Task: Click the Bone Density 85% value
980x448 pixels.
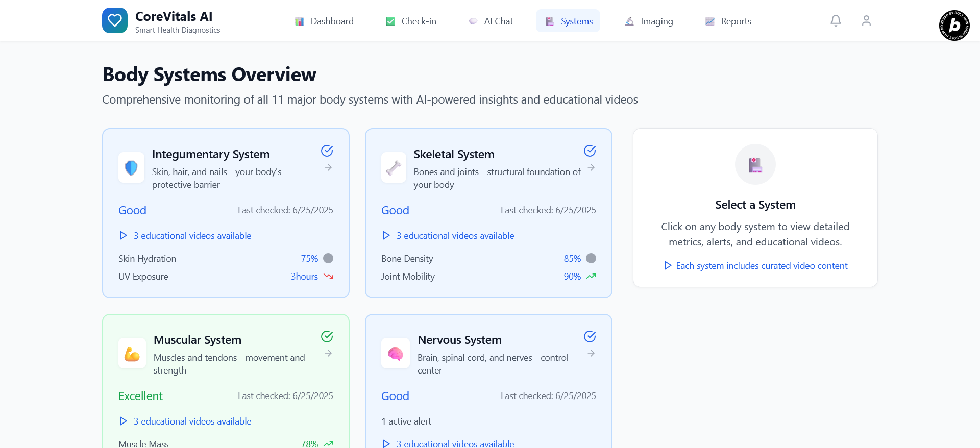Action: coord(572,258)
